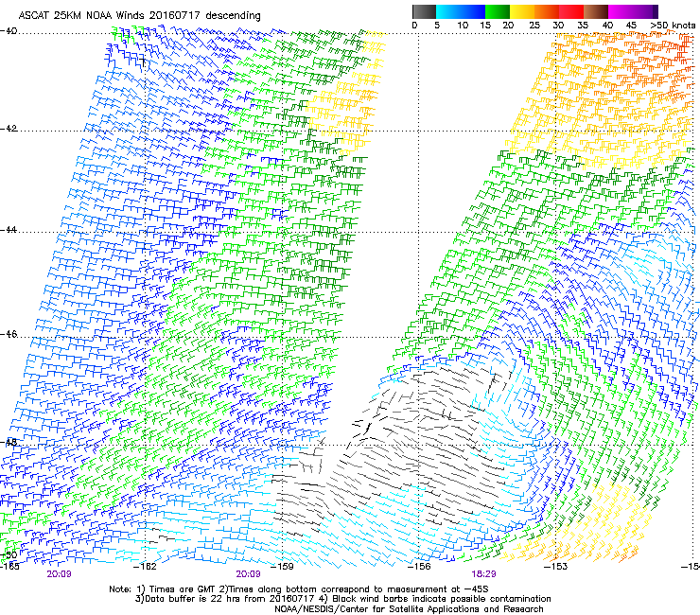700x615 pixels.
Task: Click the 'NOAA/NESDIS/Center for Satellite Applications and Research' credit
Action: coord(409,609)
